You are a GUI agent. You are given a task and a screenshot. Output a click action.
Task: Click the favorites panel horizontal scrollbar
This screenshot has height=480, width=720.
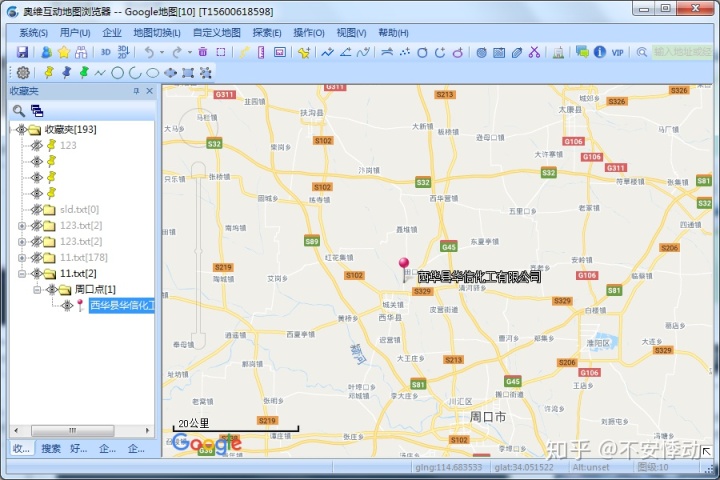coord(82,430)
